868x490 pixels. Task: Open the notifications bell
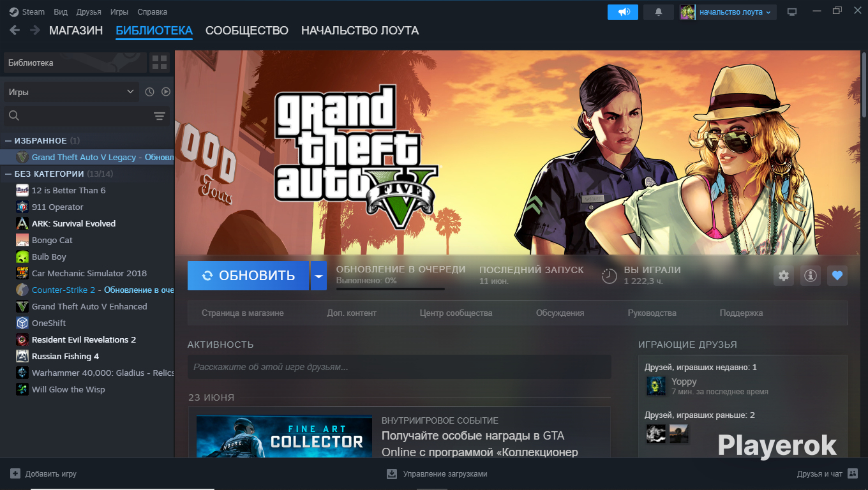(659, 11)
